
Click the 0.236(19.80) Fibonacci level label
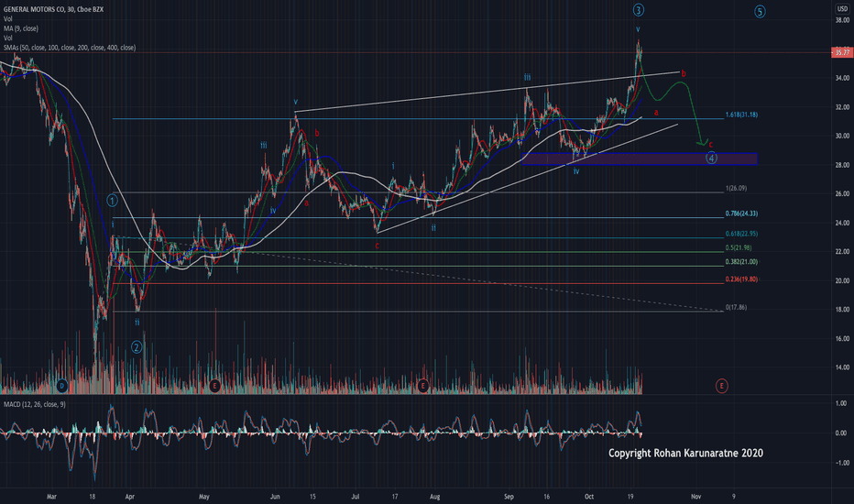coord(741,279)
